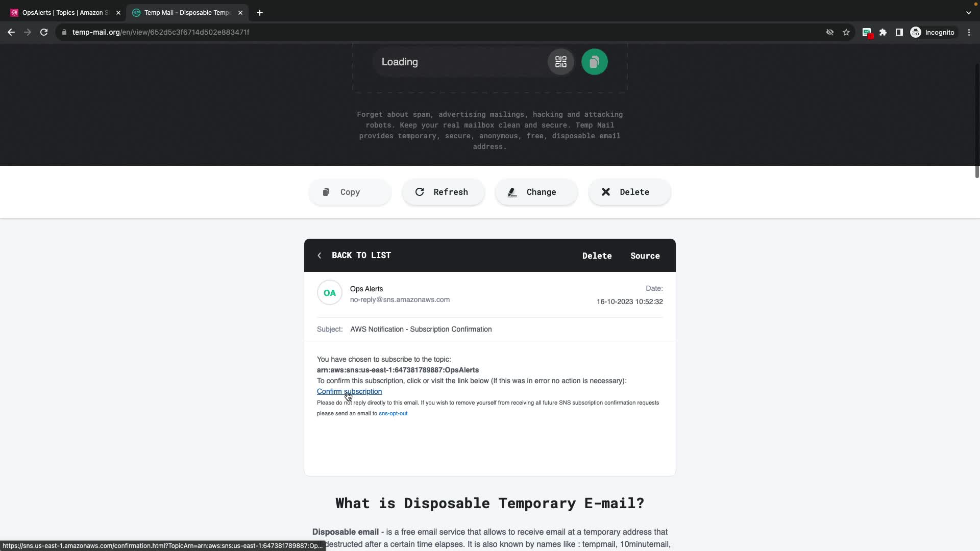View the email Source
The image size is (980, 551).
pos(645,256)
